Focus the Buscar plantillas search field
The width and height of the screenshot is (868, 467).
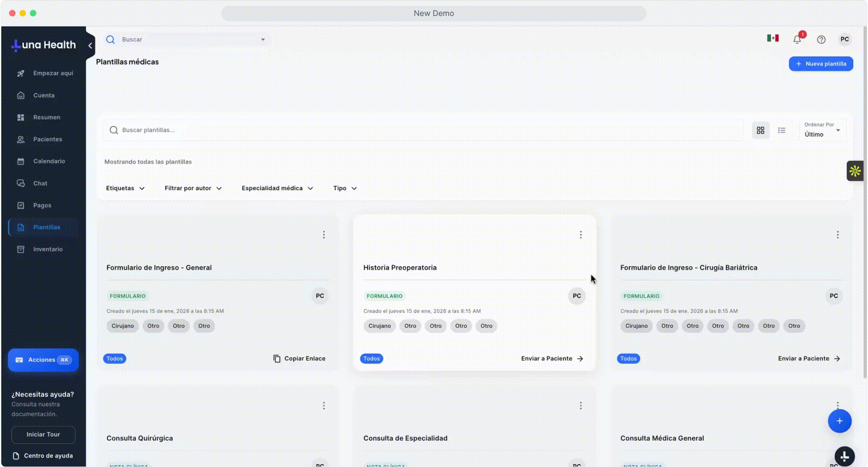(x=424, y=130)
